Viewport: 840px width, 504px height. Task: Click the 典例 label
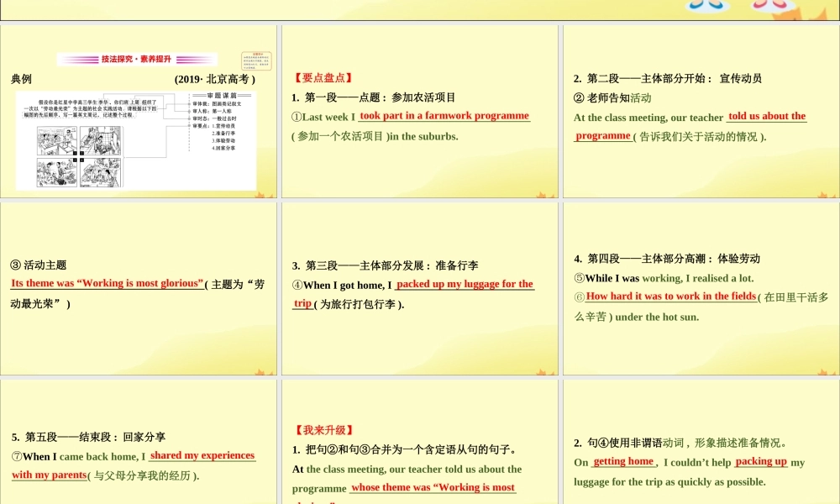tap(22, 79)
